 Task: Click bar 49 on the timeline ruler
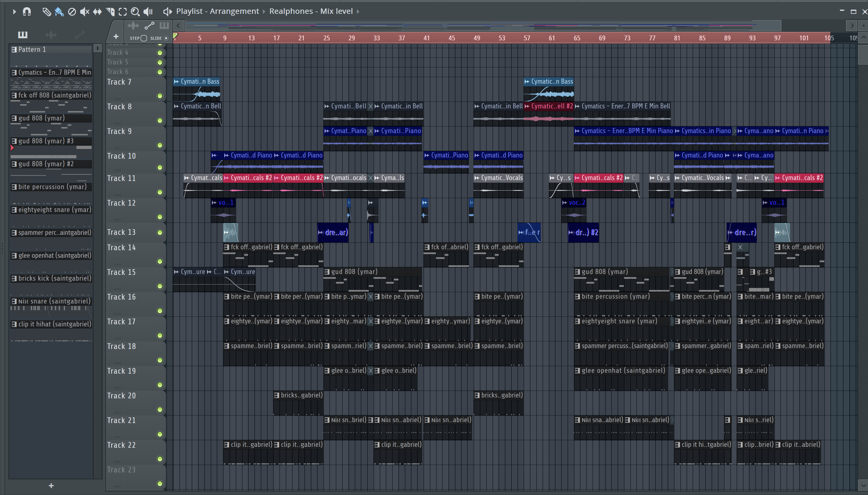coord(477,38)
